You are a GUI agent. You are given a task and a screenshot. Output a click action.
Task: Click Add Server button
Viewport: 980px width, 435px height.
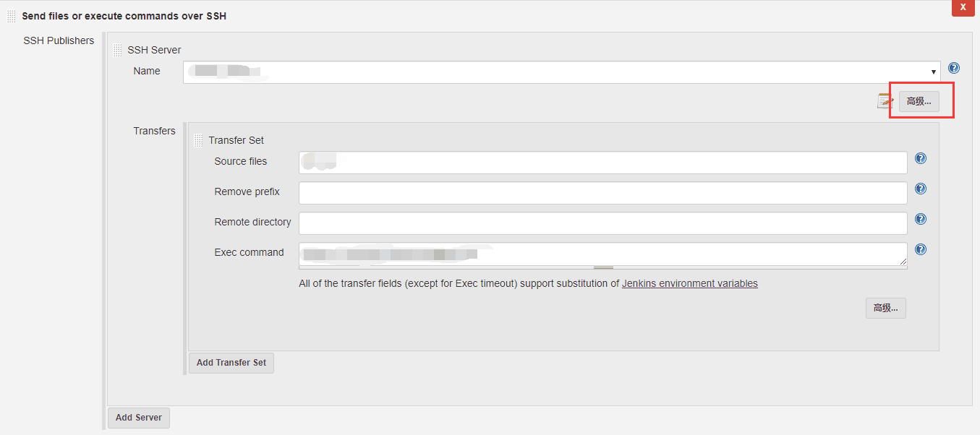[139, 418]
